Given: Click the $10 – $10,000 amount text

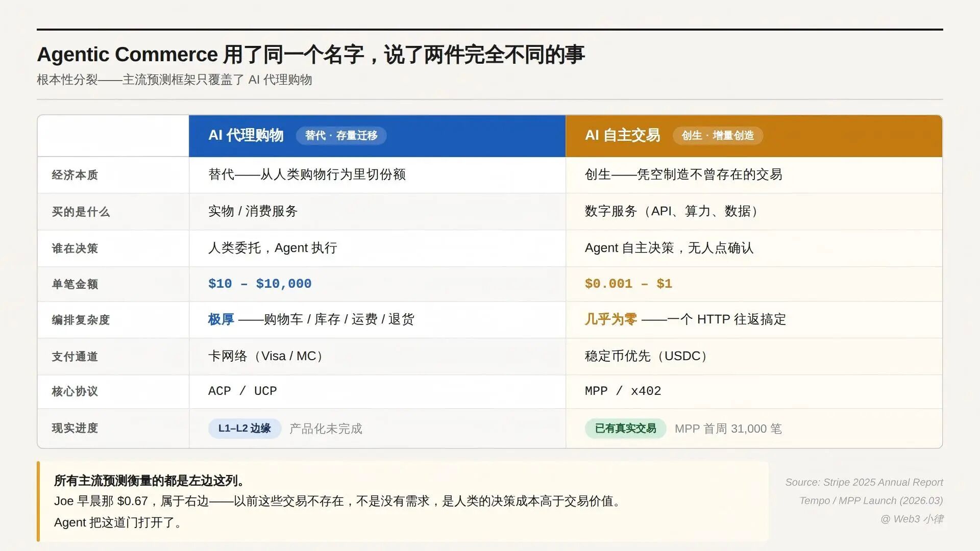Looking at the screenshot, I should pyautogui.click(x=259, y=284).
